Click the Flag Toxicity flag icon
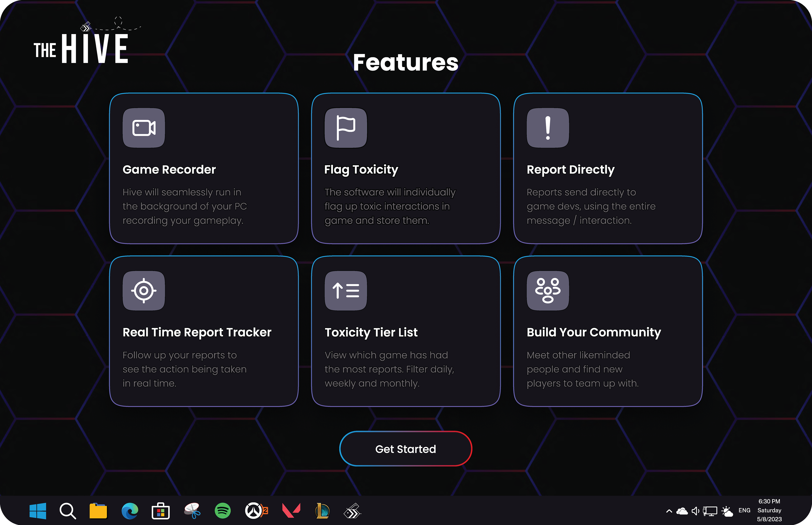Image resolution: width=812 pixels, height=525 pixels. (x=346, y=128)
